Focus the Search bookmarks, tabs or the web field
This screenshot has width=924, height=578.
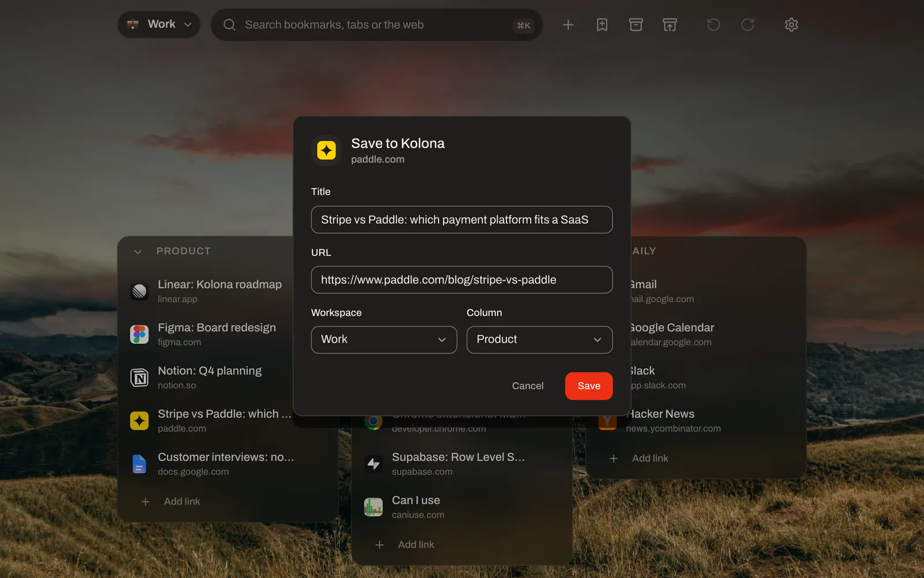(377, 25)
